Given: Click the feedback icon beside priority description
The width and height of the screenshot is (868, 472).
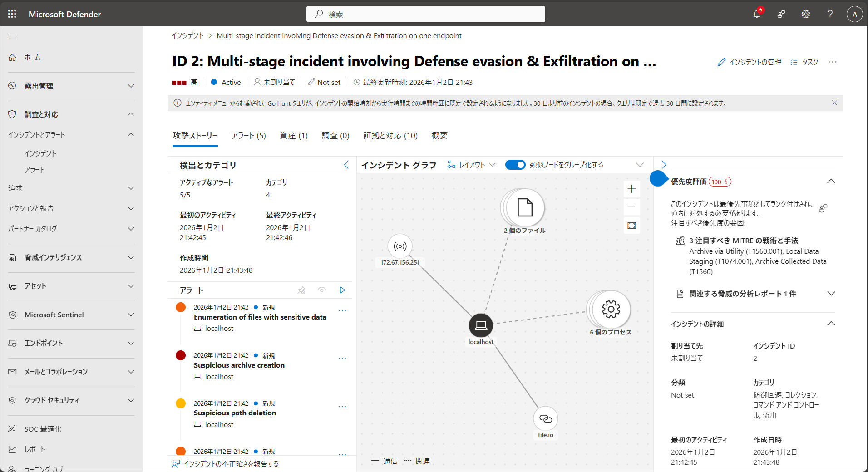Looking at the screenshot, I should coord(823,208).
